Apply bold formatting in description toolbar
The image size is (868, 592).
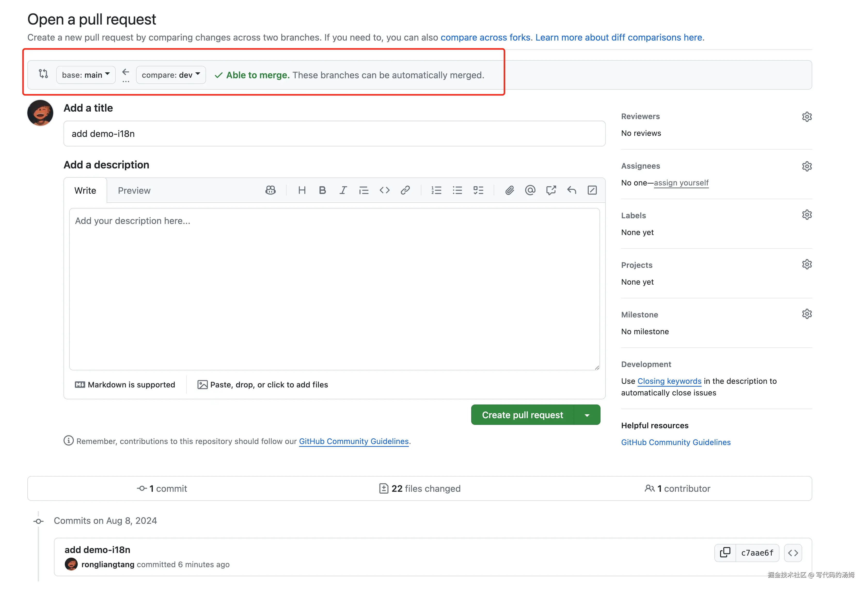coord(322,190)
